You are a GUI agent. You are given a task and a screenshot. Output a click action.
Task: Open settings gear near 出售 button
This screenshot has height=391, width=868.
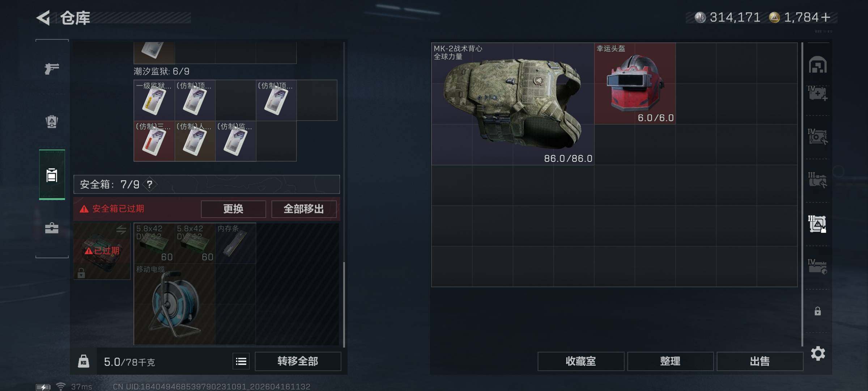818,353
